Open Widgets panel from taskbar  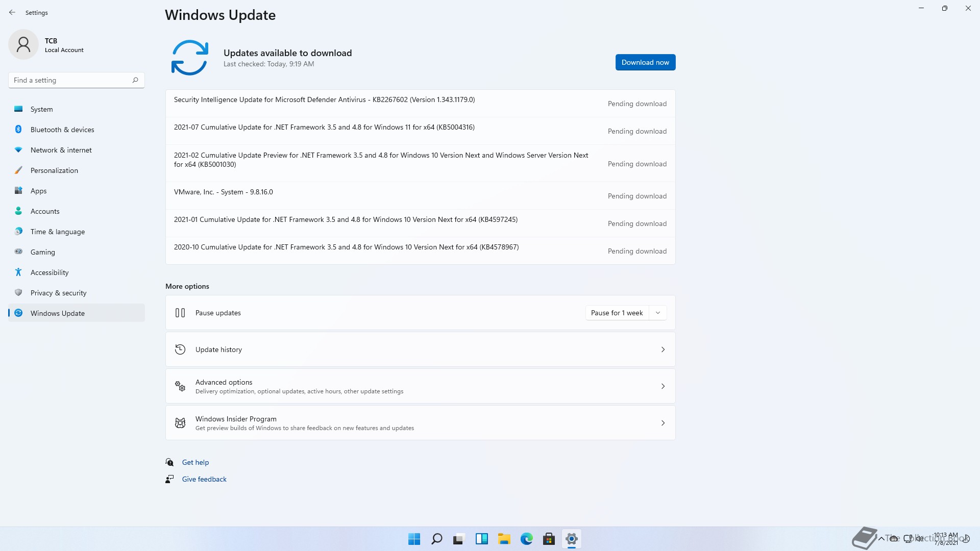click(481, 539)
